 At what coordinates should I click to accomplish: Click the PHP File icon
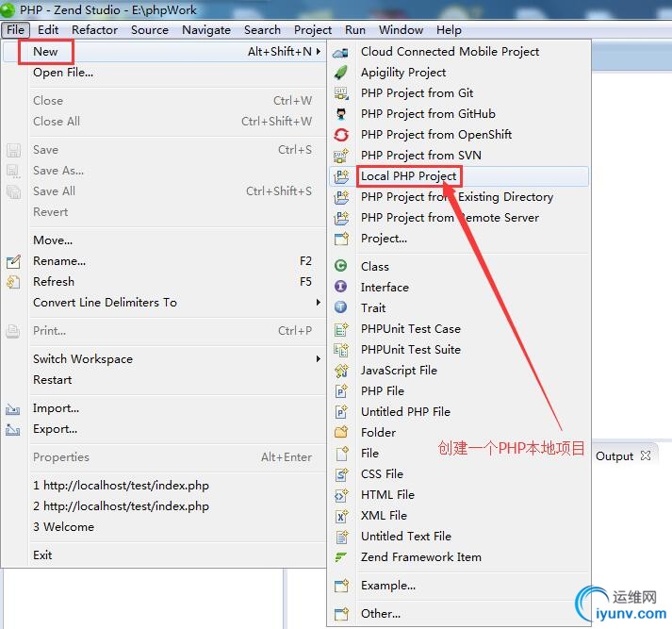[x=341, y=391]
